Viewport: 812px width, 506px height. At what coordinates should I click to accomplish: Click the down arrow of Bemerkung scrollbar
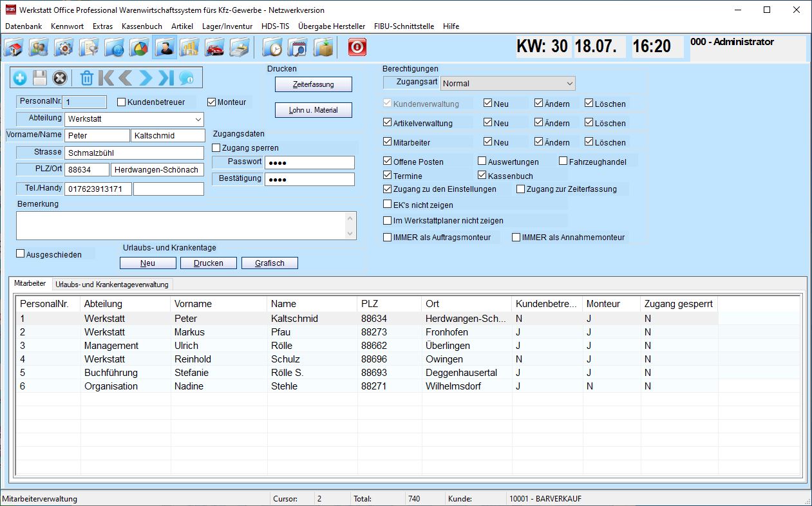tap(351, 234)
